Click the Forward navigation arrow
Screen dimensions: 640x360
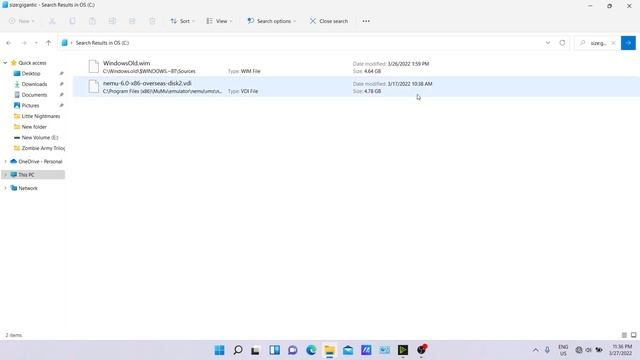pos(24,43)
